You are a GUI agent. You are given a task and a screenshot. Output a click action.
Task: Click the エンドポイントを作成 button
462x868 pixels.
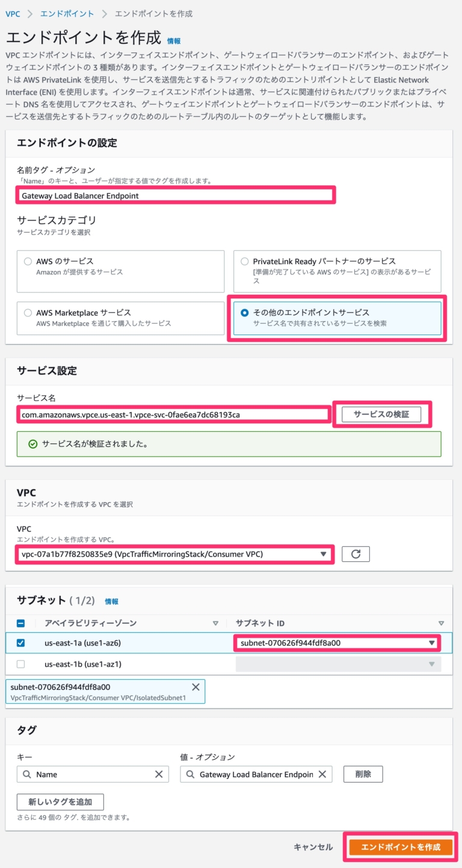(x=400, y=846)
